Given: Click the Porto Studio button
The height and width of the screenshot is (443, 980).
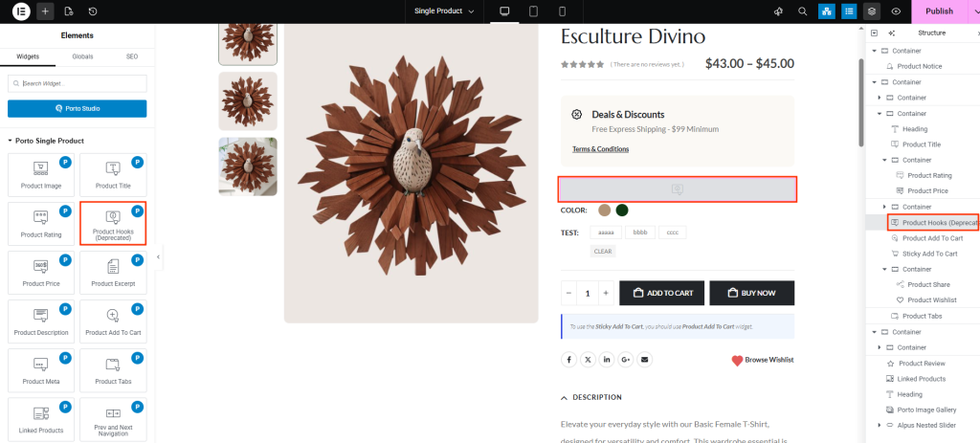Looking at the screenshot, I should tap(78, 108).
